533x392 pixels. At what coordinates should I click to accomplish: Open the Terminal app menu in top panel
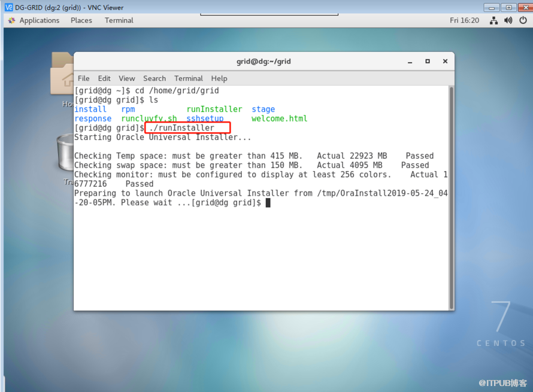[x=119, y=20]
